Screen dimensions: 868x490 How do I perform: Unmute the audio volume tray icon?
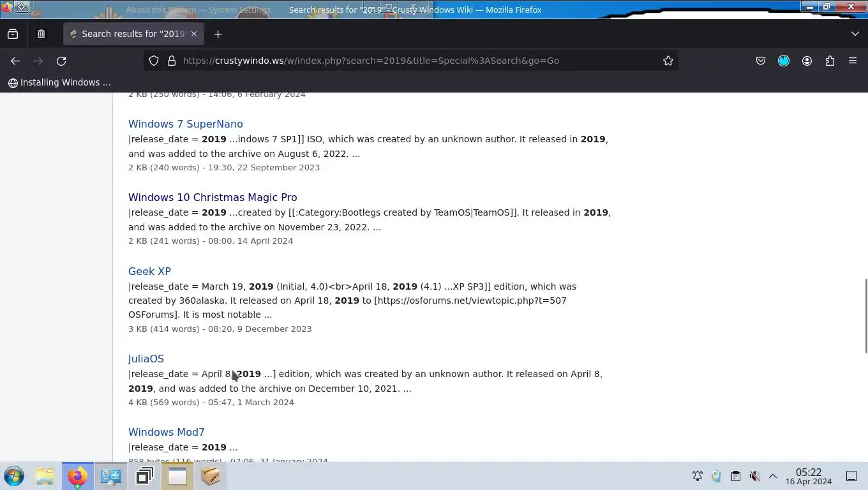click(754, 476)
